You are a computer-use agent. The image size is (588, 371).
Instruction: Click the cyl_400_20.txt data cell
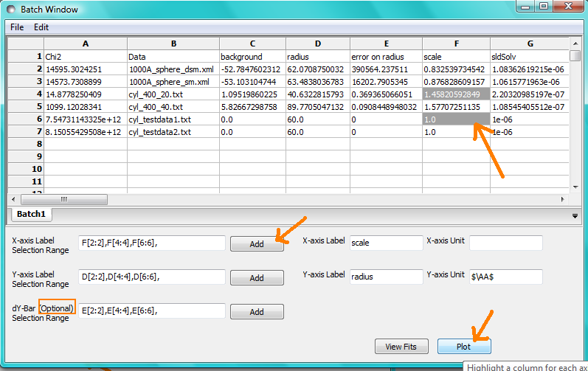tap(173, 94)
